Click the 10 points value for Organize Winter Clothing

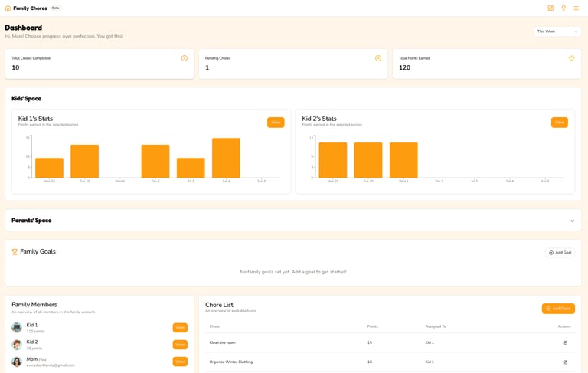pyautogui.click(x=370, y=362)
